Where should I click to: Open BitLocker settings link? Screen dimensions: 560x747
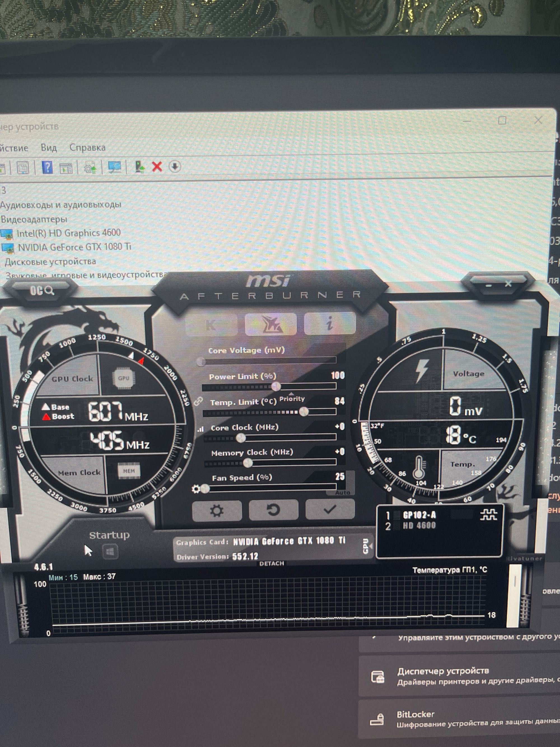pos(459,719)
